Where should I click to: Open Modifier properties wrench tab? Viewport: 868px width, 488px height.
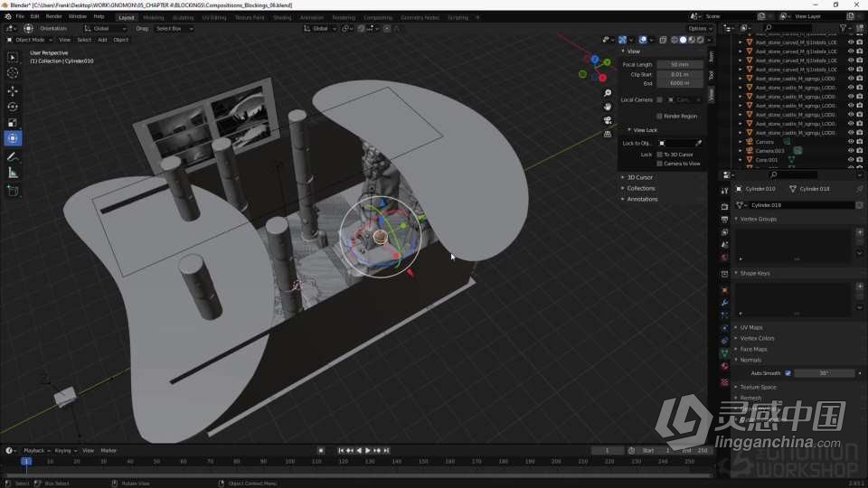click(724, 303)
